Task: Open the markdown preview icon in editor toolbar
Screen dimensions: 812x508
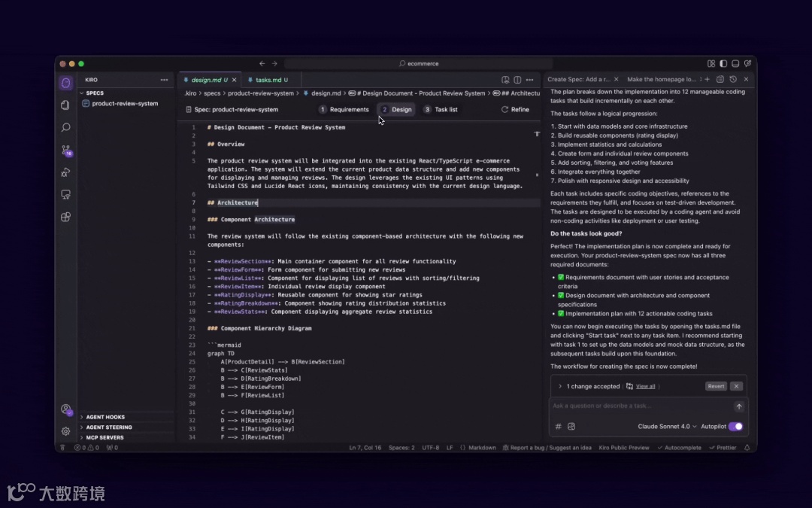Action: (505, 80)
